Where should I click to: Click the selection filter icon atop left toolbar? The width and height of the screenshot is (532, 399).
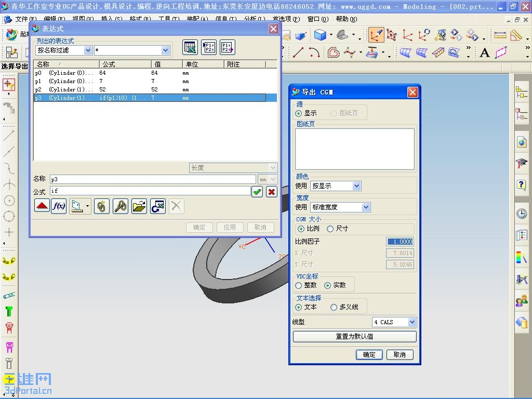coord(9,85)
